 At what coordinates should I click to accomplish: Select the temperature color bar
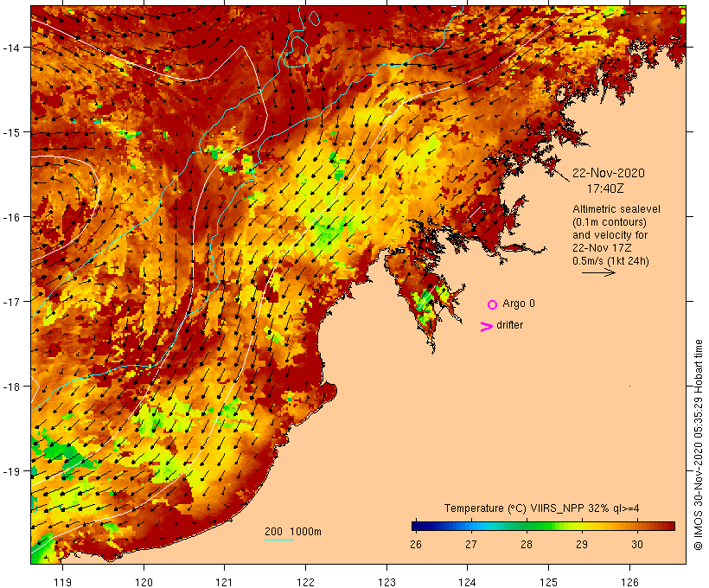(543, 526)
